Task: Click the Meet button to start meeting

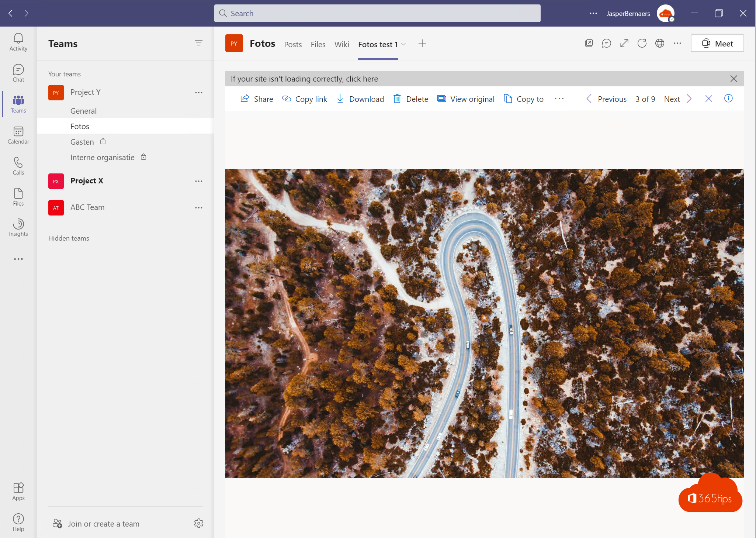Action: coord(717,43)
